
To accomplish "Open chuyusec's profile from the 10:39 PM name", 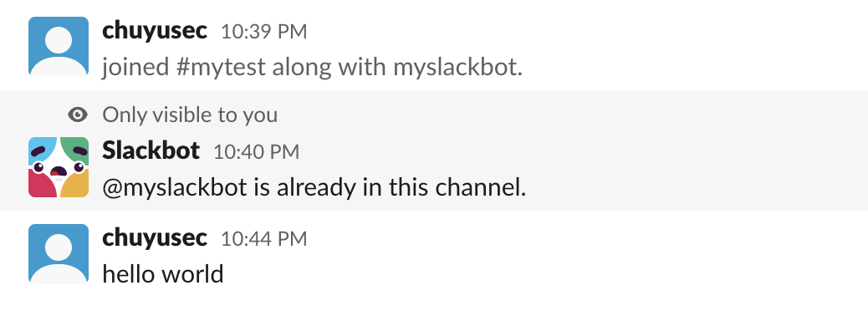I will point(155,31).
